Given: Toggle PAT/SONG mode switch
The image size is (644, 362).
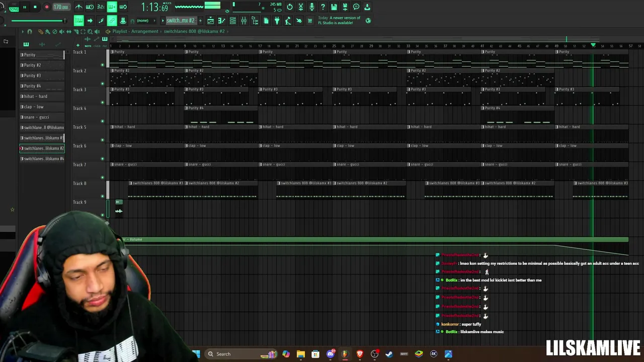Looking at the screenshot, I should point(14,7).
